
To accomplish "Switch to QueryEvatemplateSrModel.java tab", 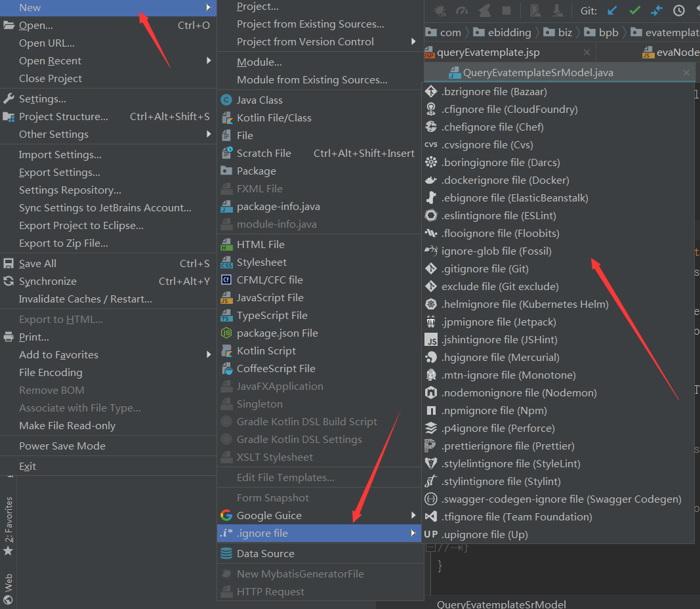I will [x=538, y=73].
